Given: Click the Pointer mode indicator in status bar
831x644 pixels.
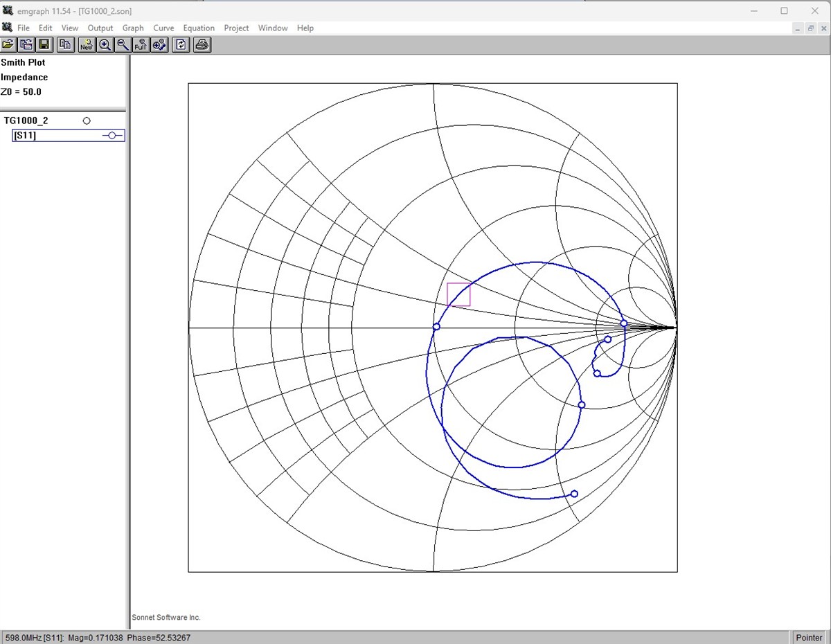Looking at the screenshot, I should coord(809,638).
